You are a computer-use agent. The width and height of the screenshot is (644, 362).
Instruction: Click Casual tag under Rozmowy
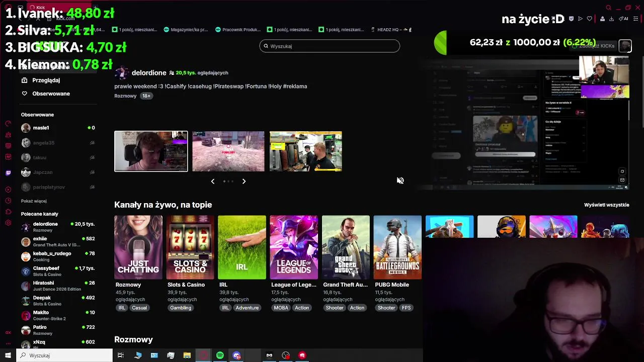(x=139, y=308)
